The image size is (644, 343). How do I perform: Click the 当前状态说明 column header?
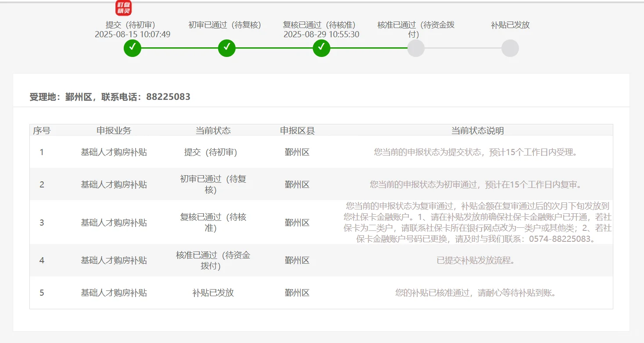click(478, 131)
